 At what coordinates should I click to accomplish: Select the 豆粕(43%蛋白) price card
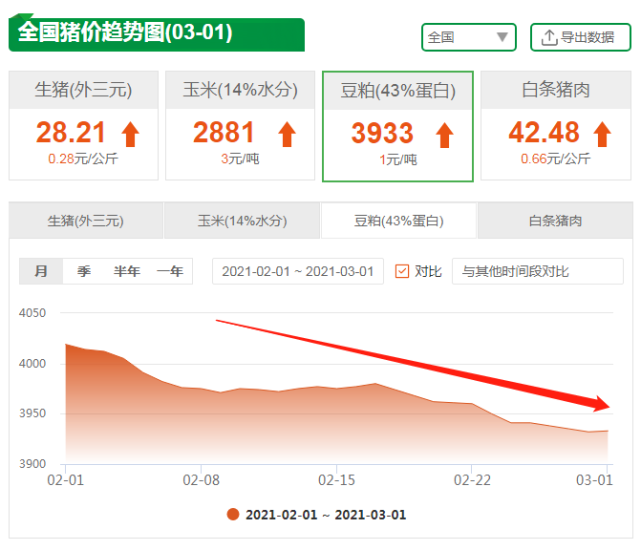[x=398, y=126]
